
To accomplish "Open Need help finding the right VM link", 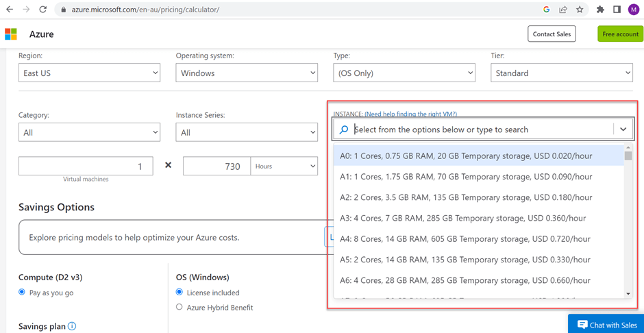I will 410,114.
